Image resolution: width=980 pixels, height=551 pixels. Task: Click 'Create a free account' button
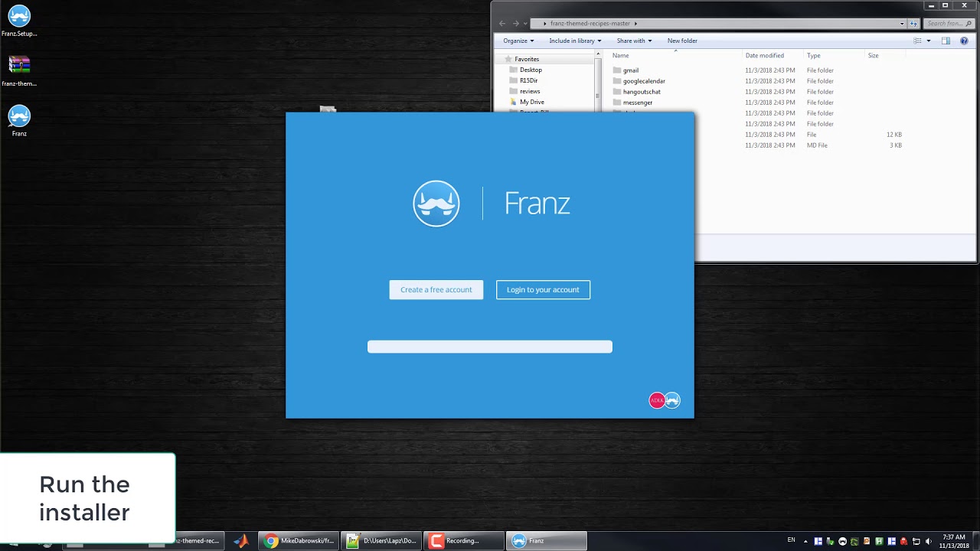(x=436, y=290)
